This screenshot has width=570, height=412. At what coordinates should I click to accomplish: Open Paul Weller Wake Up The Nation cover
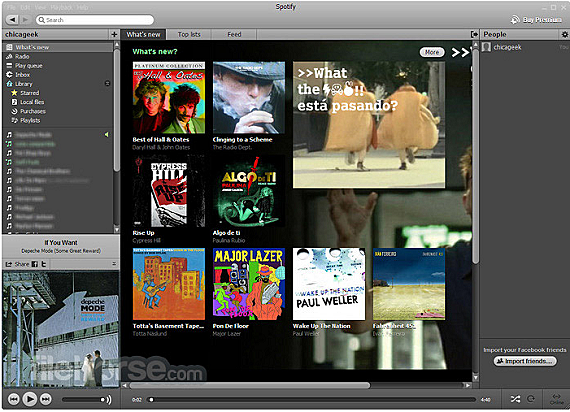tap(329, 284)
